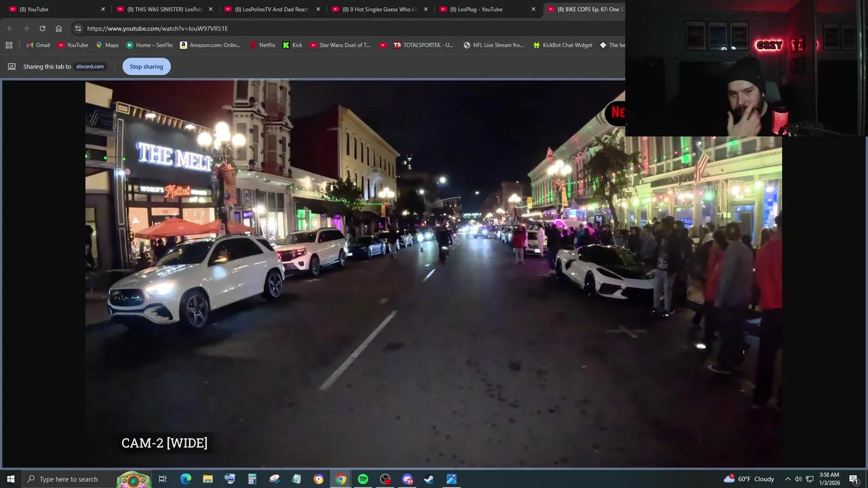Open the weather 60°F Cloudy widget

point(749,479)
